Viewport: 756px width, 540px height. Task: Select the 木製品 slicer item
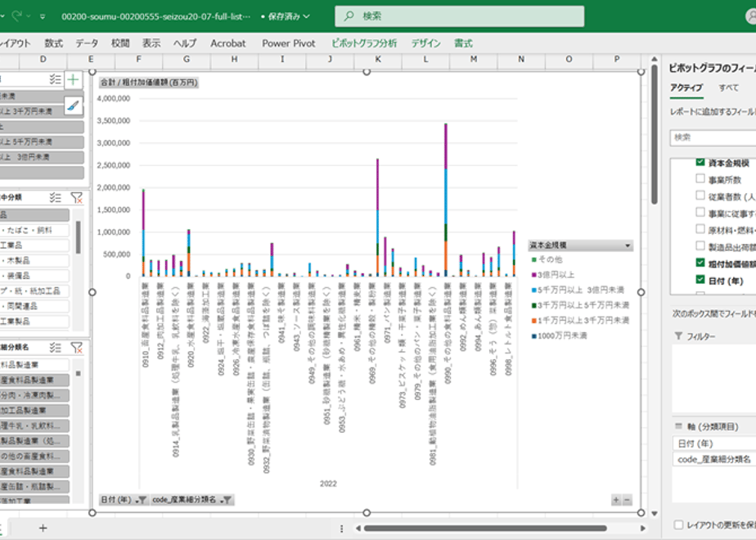(34, 261)
